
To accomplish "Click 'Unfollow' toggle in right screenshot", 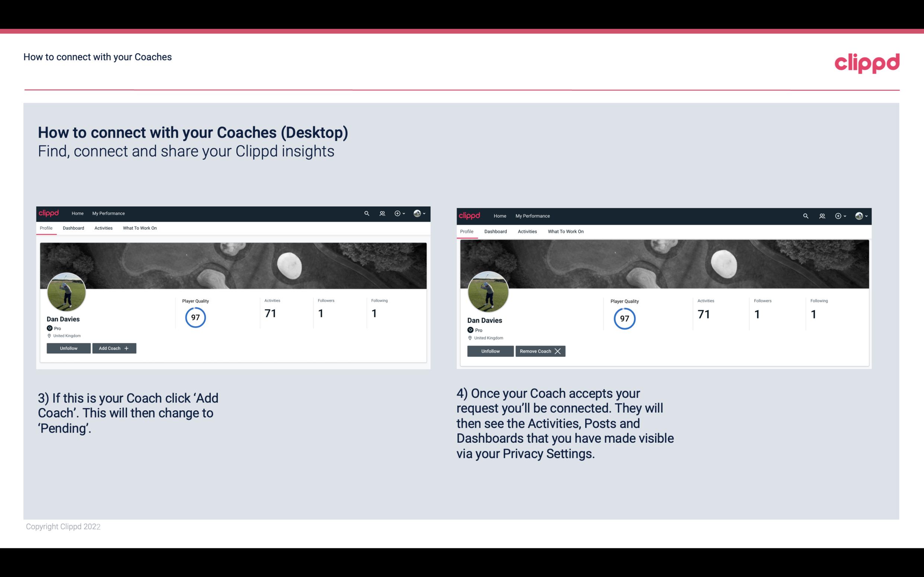I will (490, 351).
